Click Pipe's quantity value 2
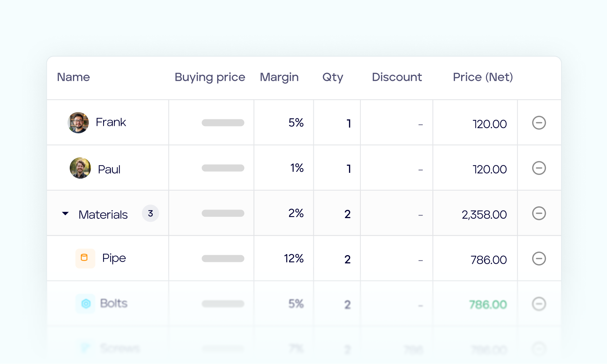This screenshot has width=607, height=364. pyautogui.click(x=348, y=259)
